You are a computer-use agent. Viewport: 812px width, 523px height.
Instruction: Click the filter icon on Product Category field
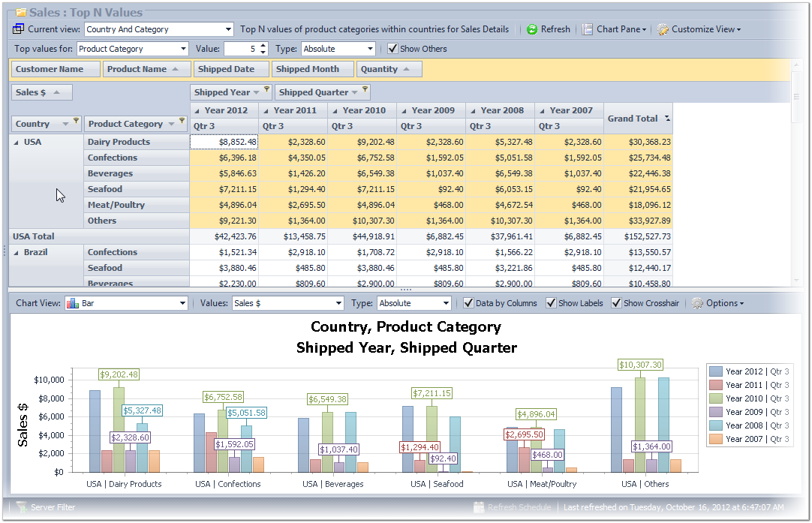coord(182,120)
